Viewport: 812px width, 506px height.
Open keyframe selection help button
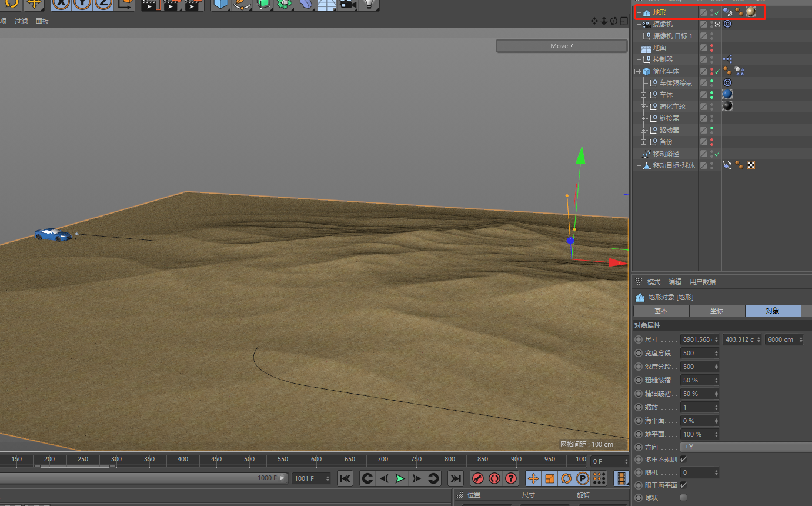[511, 478]
